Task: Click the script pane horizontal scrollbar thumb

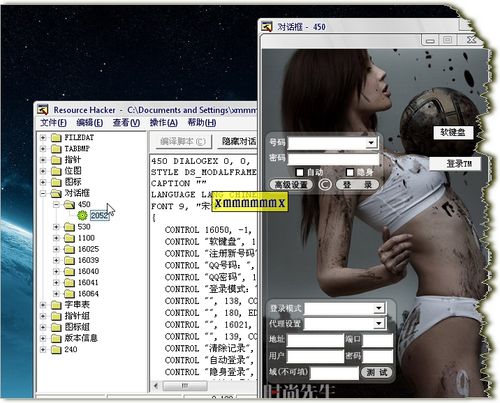Action: (x=185, y=386)
